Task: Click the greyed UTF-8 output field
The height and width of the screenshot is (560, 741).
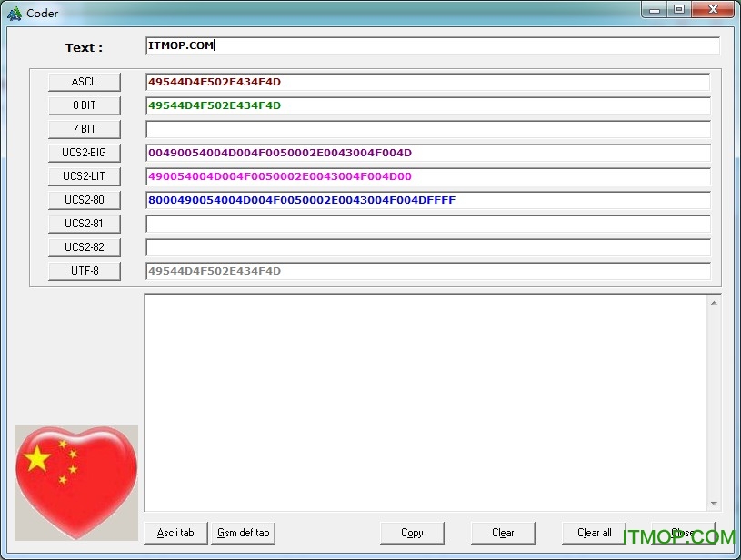Action: 427,271
